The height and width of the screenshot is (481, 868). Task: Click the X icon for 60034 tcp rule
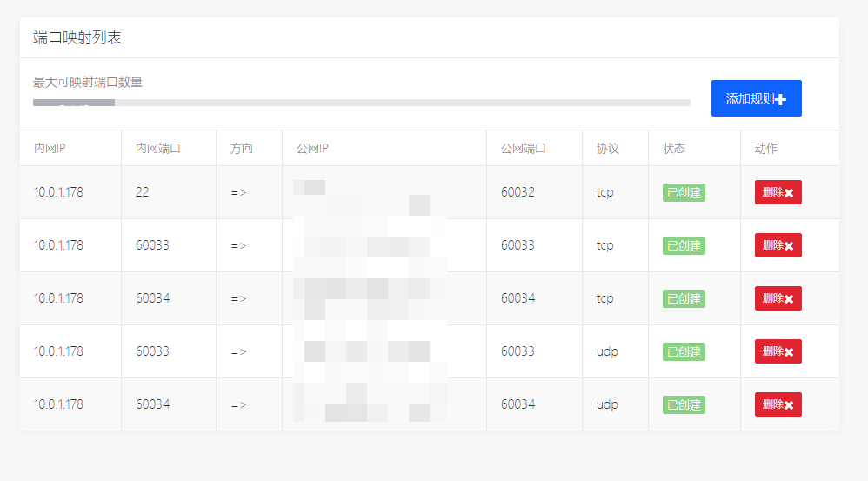(789, 299)
